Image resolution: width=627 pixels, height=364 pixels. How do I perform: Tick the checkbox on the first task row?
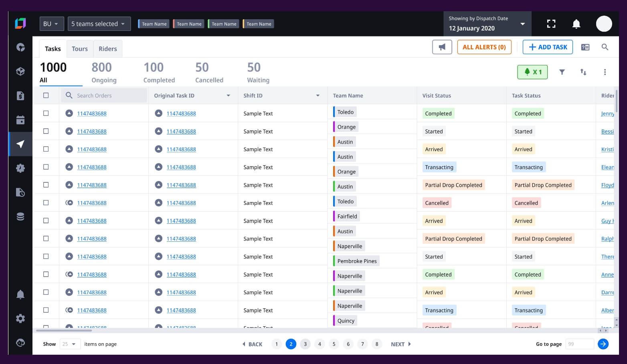[x=46, y=113]
